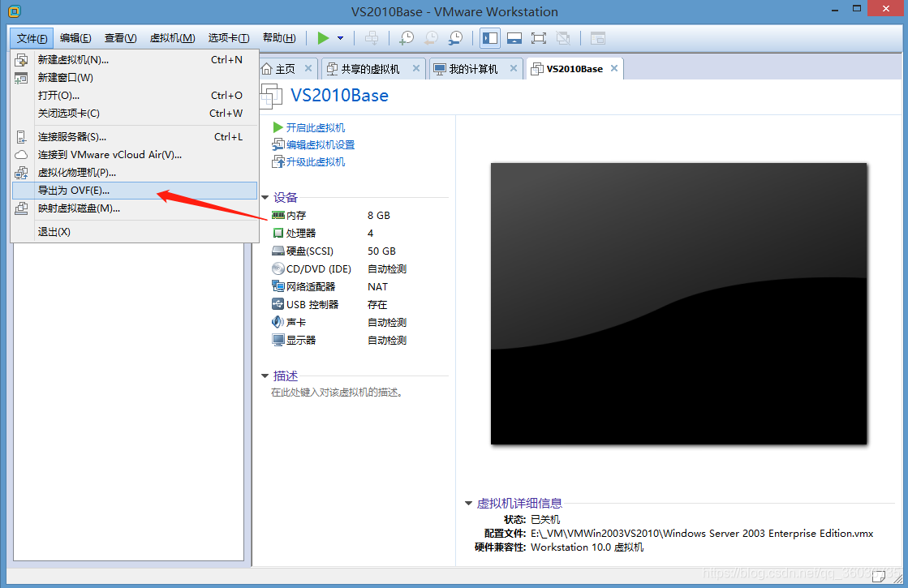The width and height of the screenshot is (908, 588).
Task: Click the VMware app icon in title bar
Action: click(x=15, y=11)
